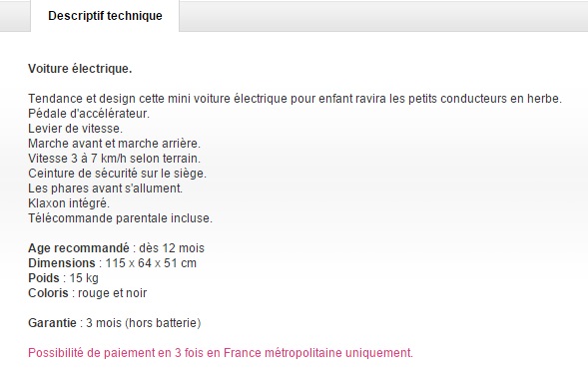Open the Descriptif technique tab

tap(105, 16)
